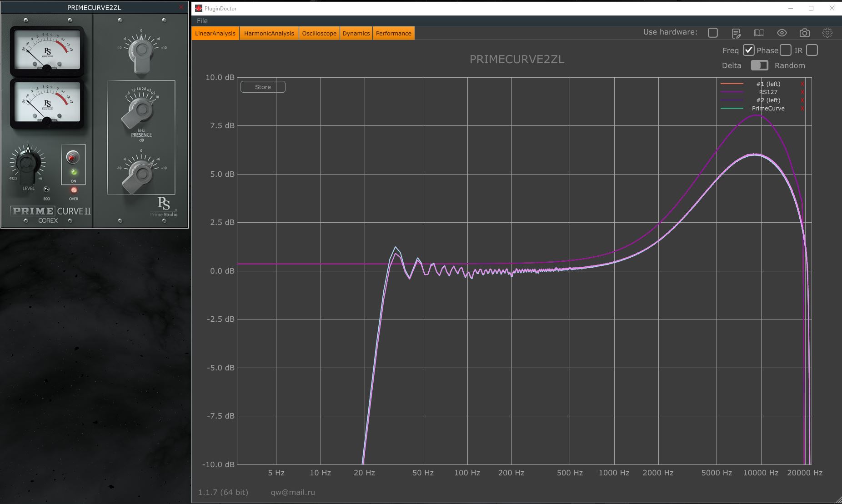Open the manual book icon
This screenshot has height=504, width=842.
coord(759,33)
